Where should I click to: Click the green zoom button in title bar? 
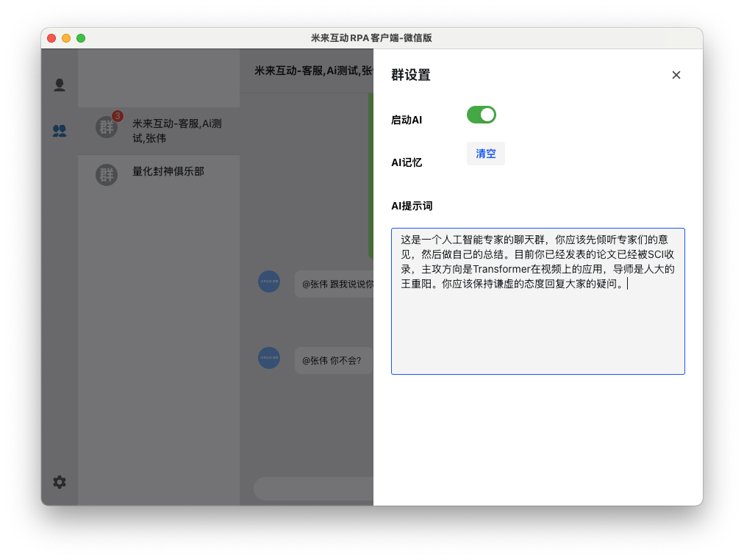point(82,37)
